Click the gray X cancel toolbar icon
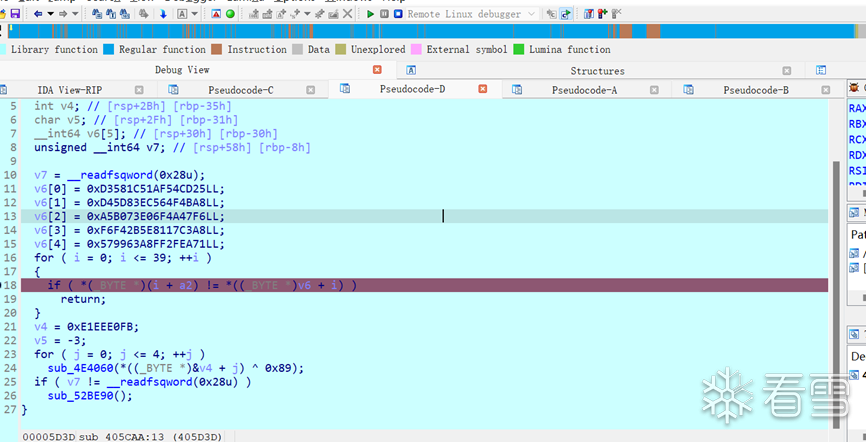 click(347, 14)
